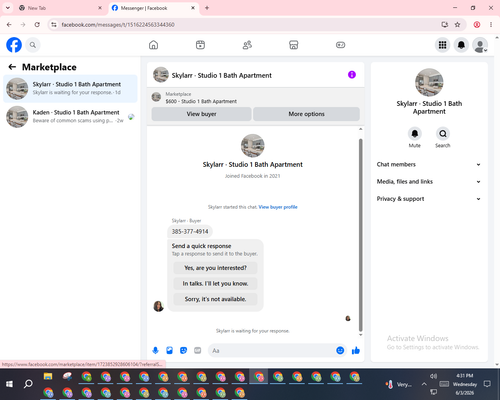Attach a photo file icon in composer
The height and width of the screenshot is (400, 500).
(169, 350)
